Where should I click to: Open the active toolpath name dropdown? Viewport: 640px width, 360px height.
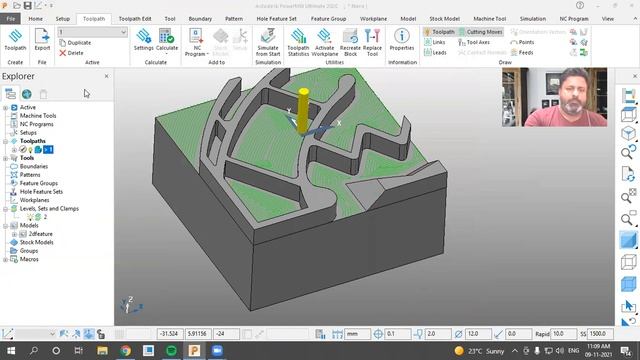(123, 32)
